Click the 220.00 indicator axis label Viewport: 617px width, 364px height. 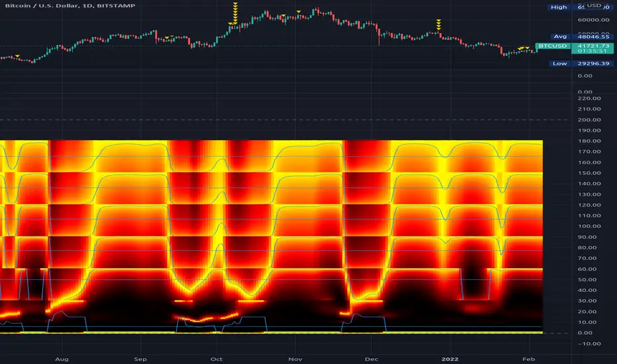[x=589, y=99]
